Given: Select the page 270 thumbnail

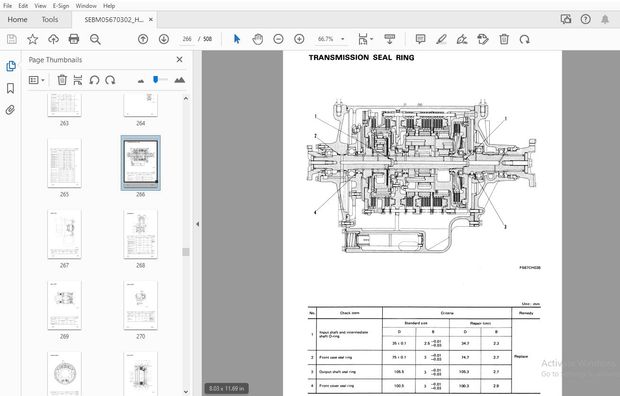Looking at the screenshot, I should click(140, 305).
